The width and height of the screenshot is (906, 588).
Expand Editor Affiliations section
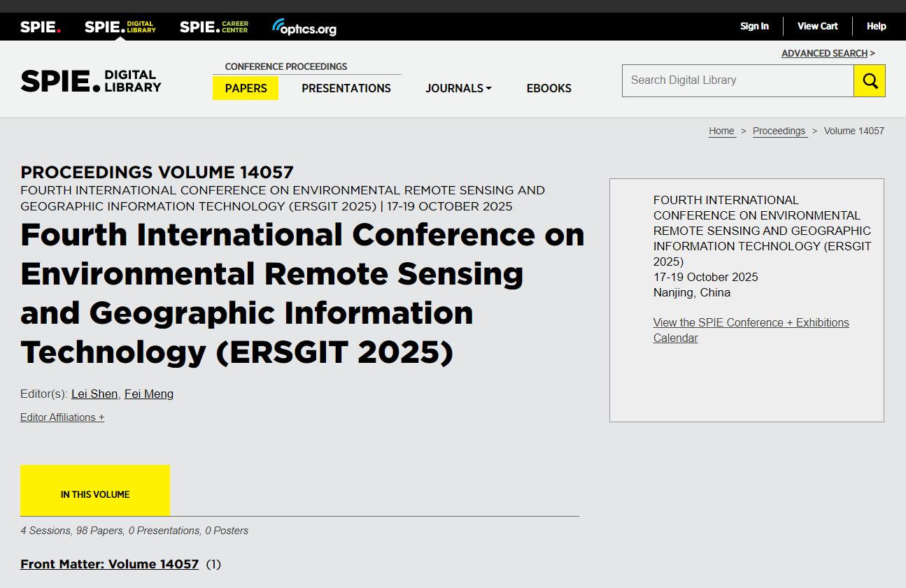tap(62, 417)
